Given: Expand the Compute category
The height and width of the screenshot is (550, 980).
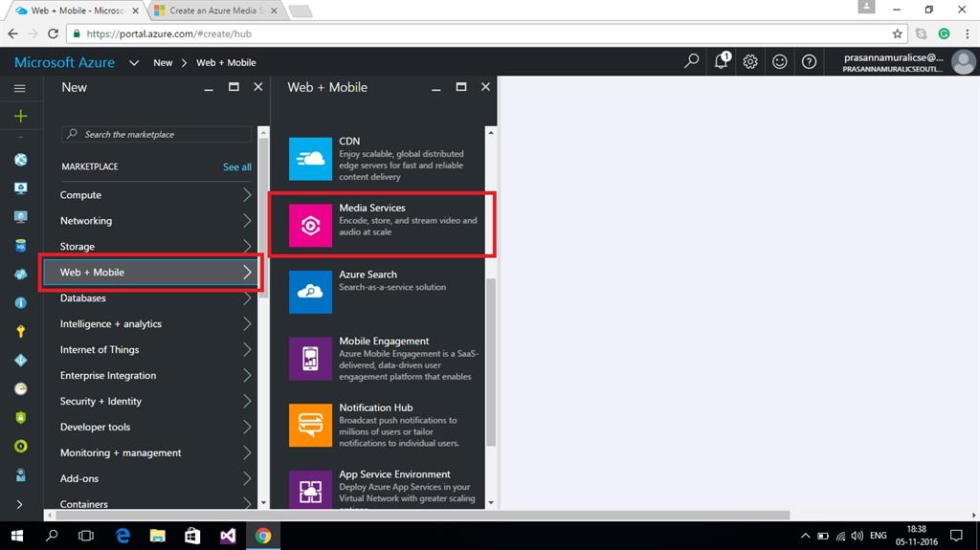Looking at the screenshot, I should [150, 195].
